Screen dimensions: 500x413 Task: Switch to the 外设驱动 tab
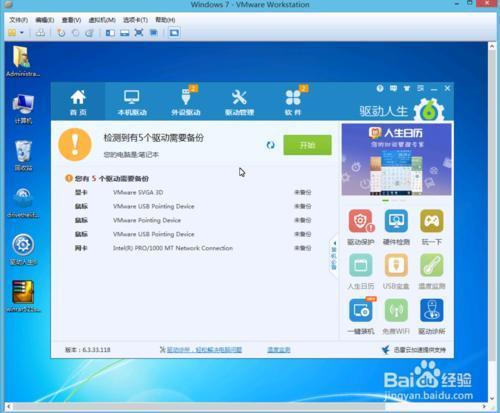(x=186, y=102)
